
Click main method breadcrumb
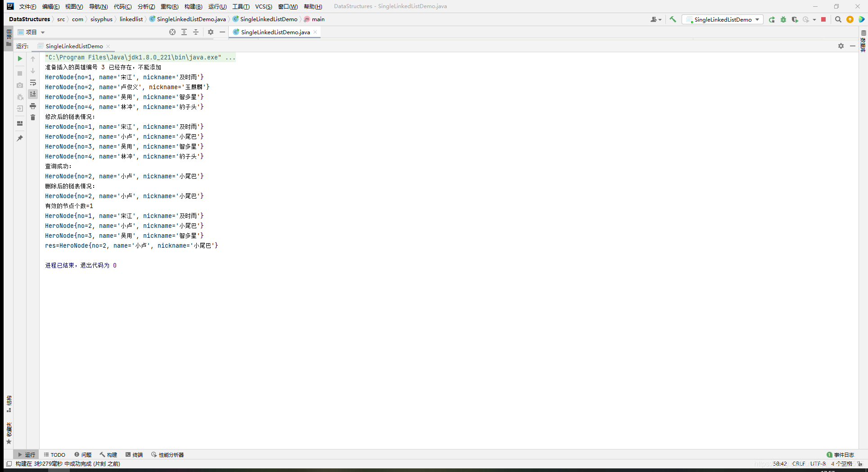click(314, 19)
